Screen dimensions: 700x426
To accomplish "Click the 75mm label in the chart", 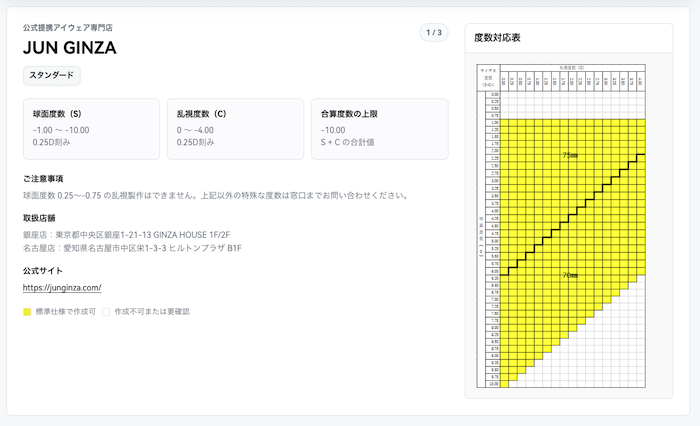I will click(x=570, y=155).
